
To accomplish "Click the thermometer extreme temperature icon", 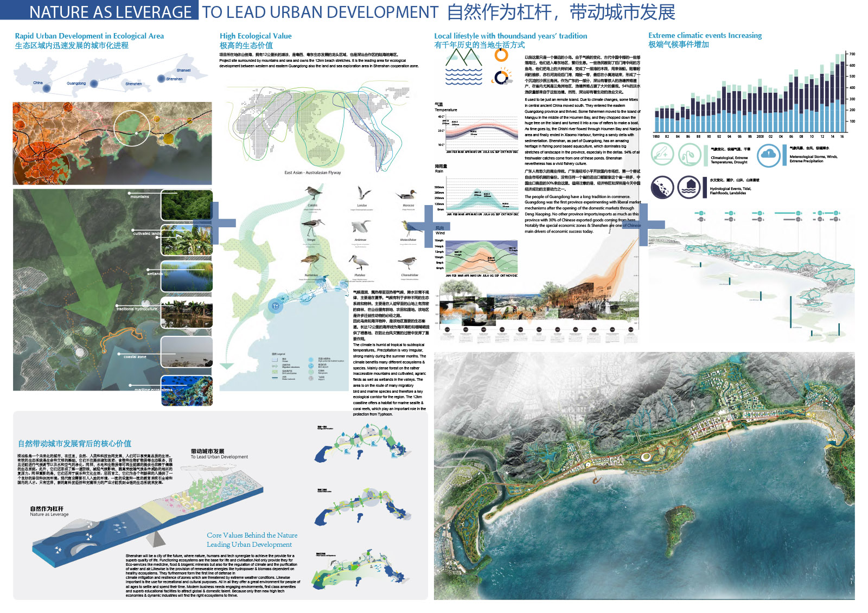I will tap(662, 155).
